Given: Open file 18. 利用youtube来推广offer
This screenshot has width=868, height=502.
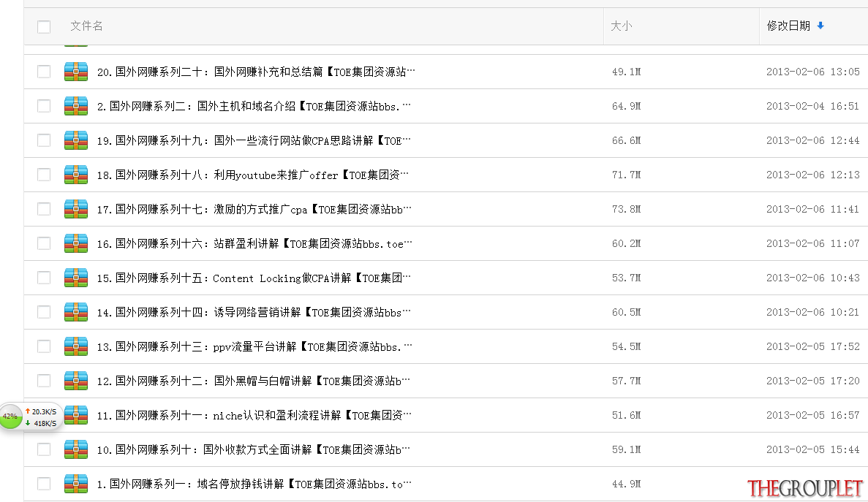Looking at the screenshot, I should coord(252,175).
